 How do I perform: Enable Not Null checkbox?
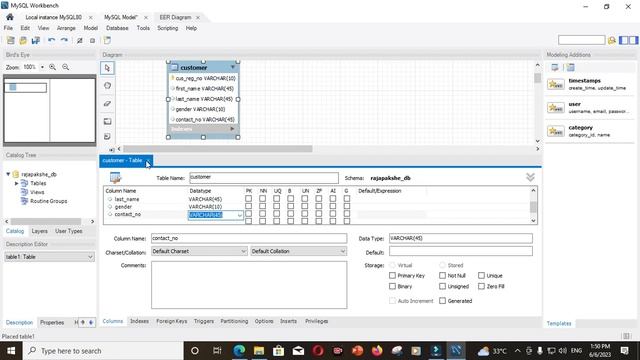pos(442,276)
